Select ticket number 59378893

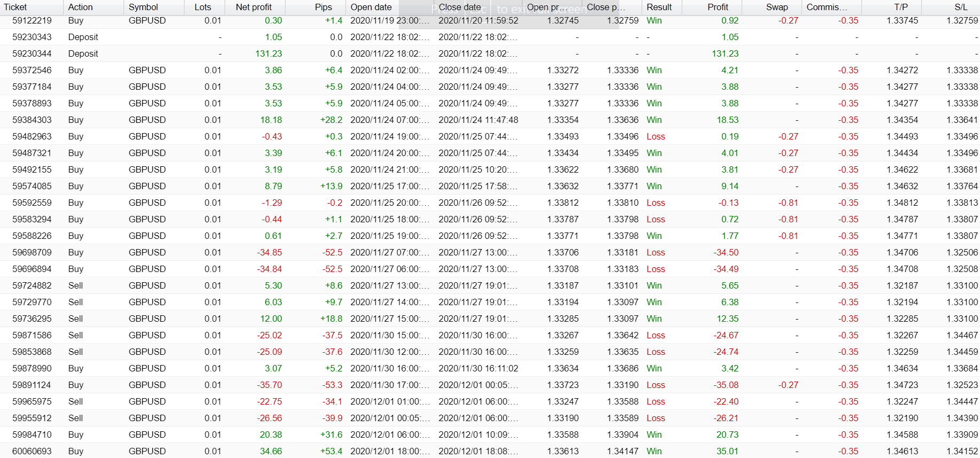32,103
